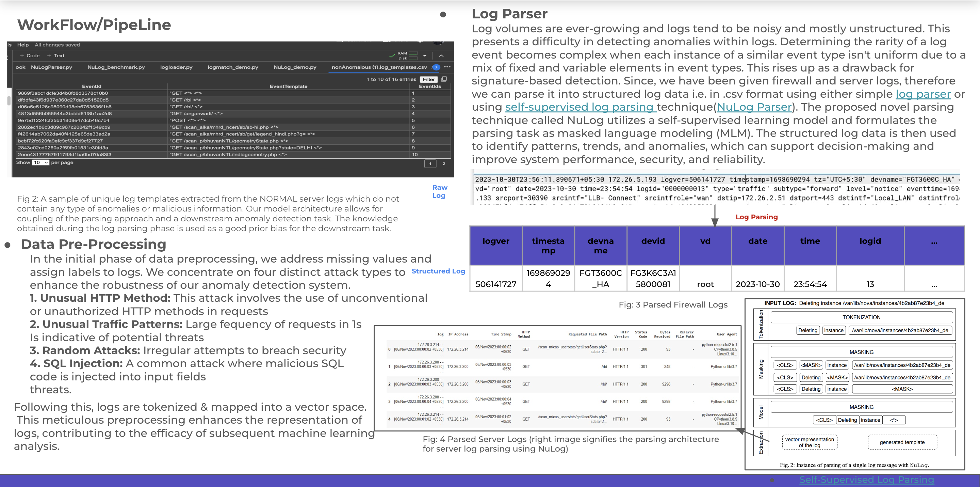This screenshot has height=487, width=980.
Task: Collapse the toolbar with the up chevron
Action: coord(441,56)
